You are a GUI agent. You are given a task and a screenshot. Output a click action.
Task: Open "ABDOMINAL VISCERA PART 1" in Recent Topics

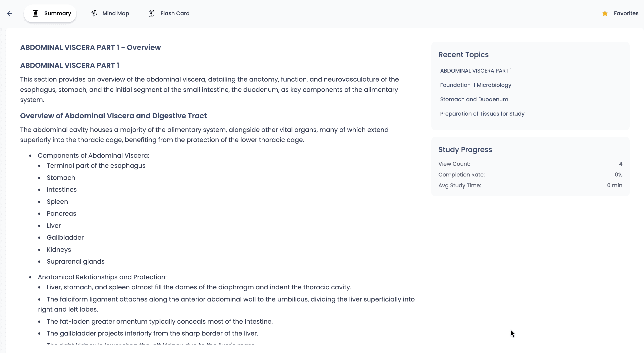[x=476, y=71]
